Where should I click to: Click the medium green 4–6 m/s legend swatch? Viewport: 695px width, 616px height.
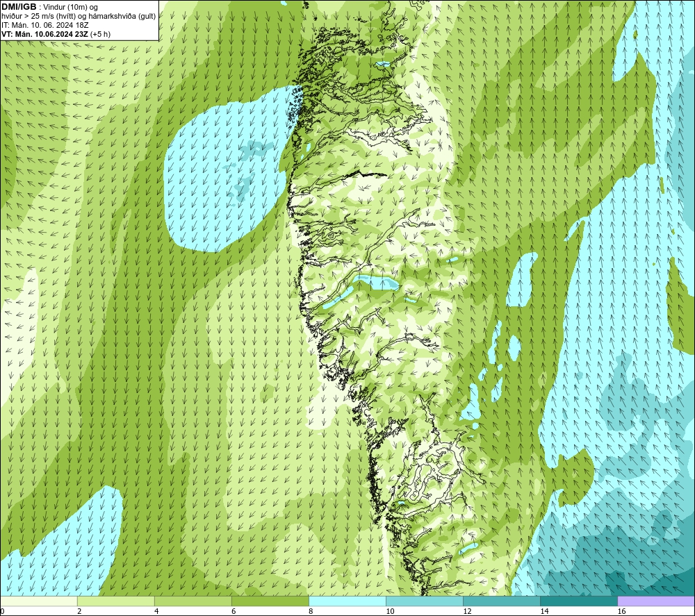click(x=193, y=601)
